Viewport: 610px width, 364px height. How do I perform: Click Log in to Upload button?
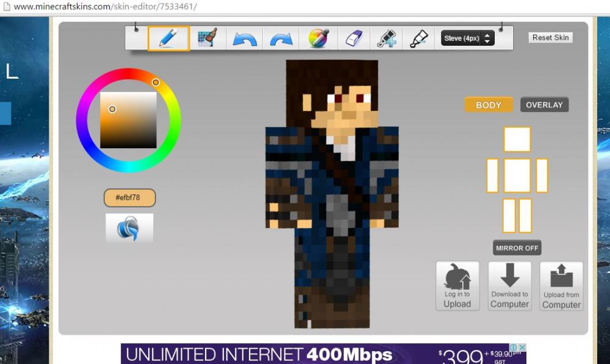[457, 286]
